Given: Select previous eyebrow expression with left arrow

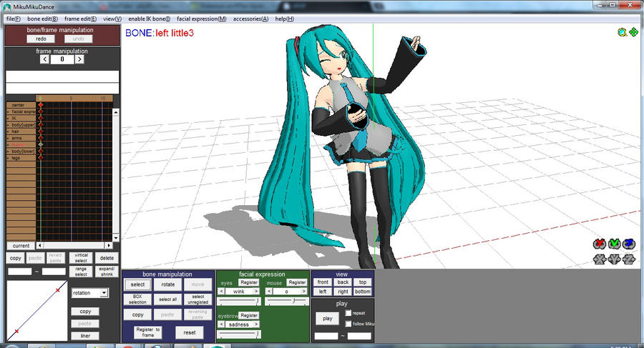Looking at the screenshot, I should coord(221,324).
